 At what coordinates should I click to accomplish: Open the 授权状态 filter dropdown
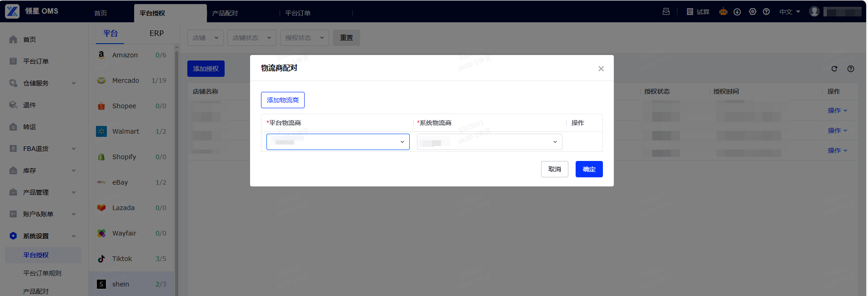pyautogui.click(x=305, y=38)
